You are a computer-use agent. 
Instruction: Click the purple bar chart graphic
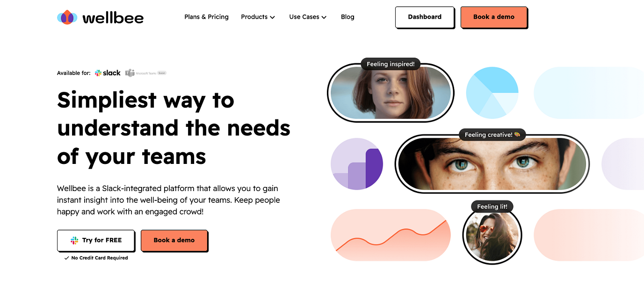point(357,164)
